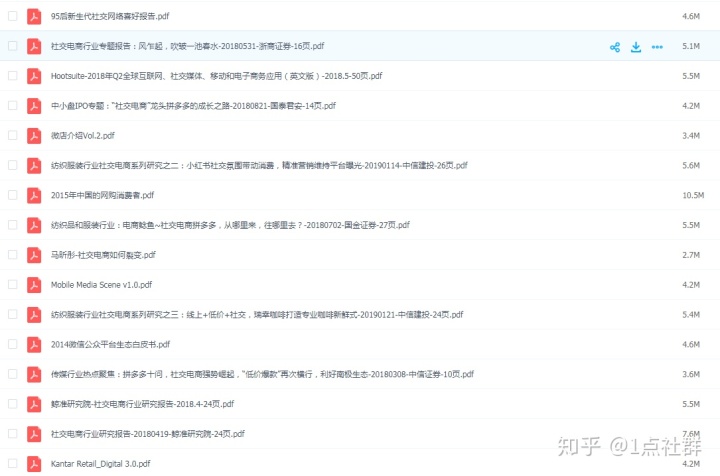720x476 pixels.
Task: Tick checkbox for 传媒行业热点聚焦 拼多多十问 file
Action: coord(12,374)
